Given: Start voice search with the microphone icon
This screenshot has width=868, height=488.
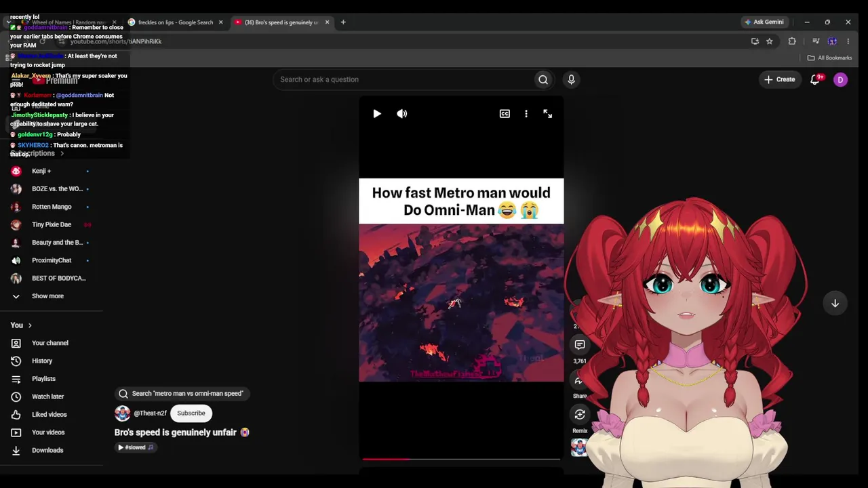Looking at the screenshot, I should click(571, 80).
